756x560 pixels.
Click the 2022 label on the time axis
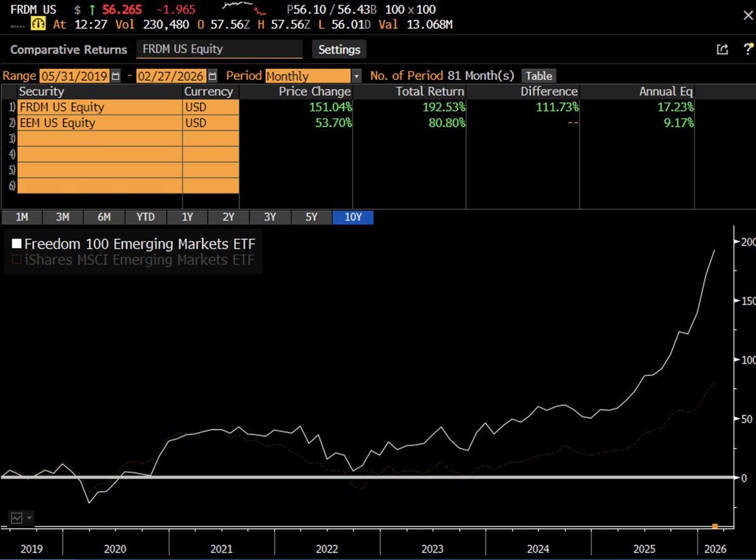(328, 548)
